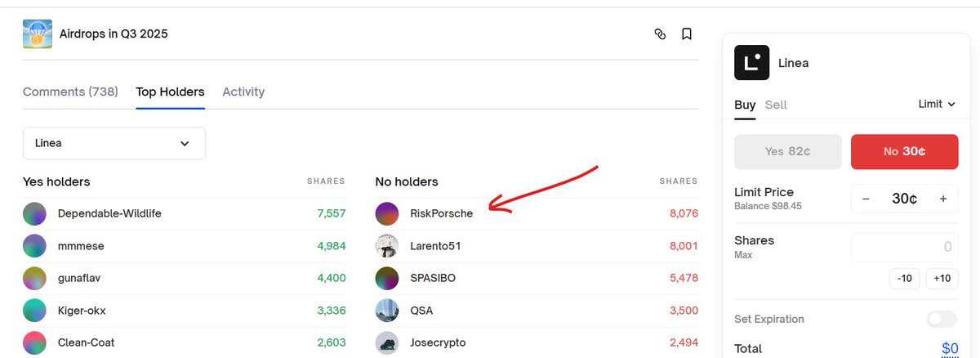Open Josecrypto holder name

click(x=438, y=342)
